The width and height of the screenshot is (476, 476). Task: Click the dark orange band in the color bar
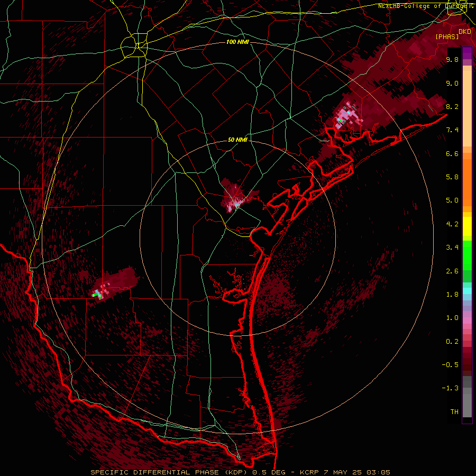[x=467, y=183]
